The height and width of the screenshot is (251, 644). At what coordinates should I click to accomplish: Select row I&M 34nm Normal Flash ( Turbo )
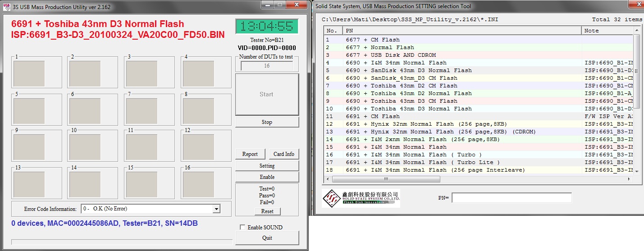tap(479, 155)
